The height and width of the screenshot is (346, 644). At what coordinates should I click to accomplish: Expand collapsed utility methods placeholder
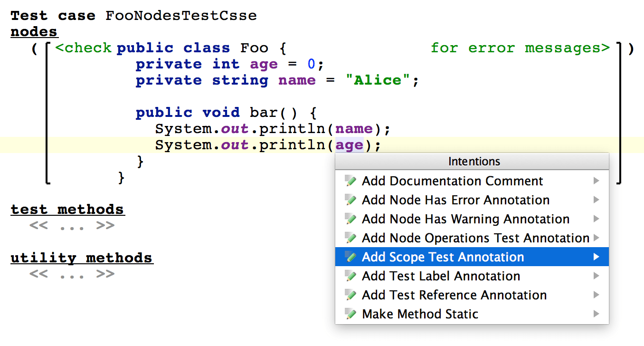click(x=72, y=274)
